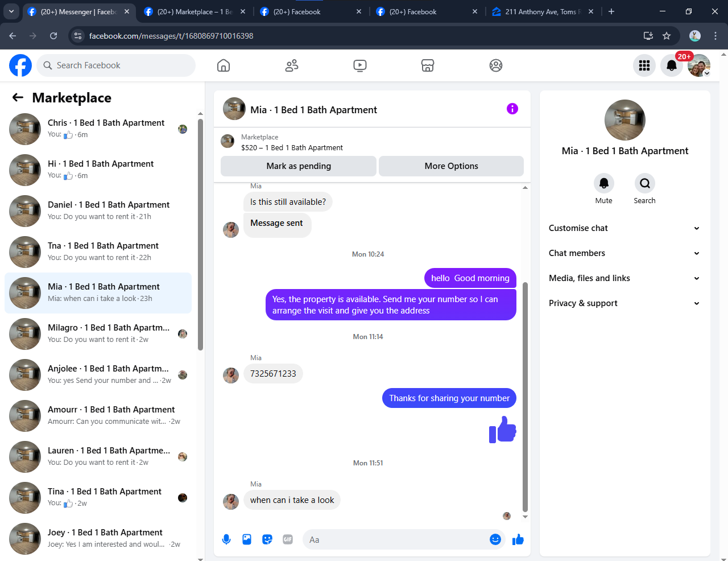Close the 211 Anthony Ave tab
The height and width of the screenshot is (561, 728).
pos(591,11)
